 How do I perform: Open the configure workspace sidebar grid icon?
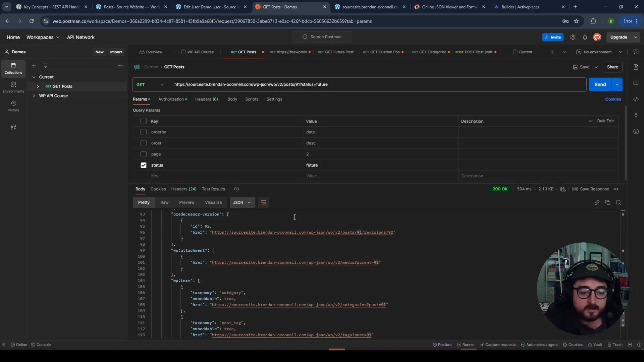(13, 127)
